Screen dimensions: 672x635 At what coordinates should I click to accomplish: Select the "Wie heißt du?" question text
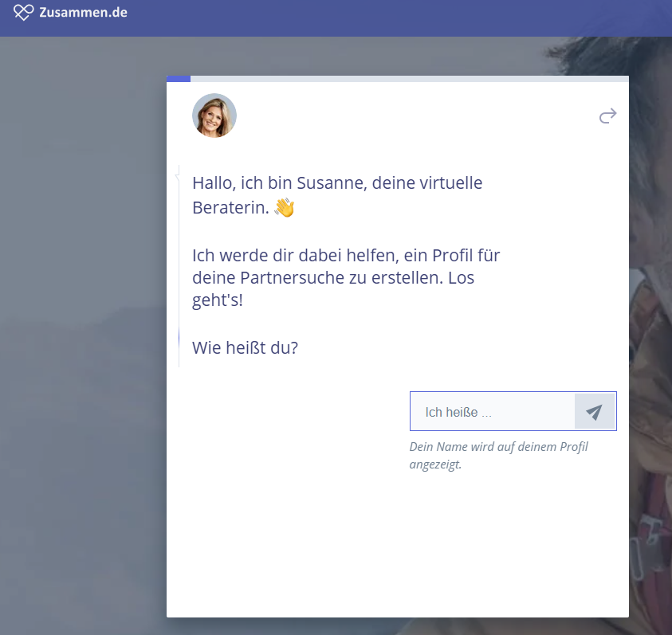(245, 347)
